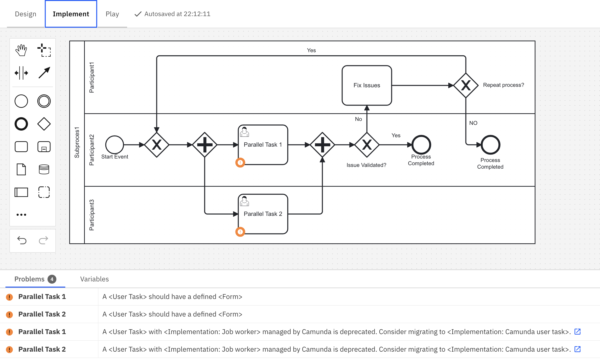The width and height of the screenshot is (600, 364).
Task: Create a gateway from palette
Action: (x=44, y=124)
